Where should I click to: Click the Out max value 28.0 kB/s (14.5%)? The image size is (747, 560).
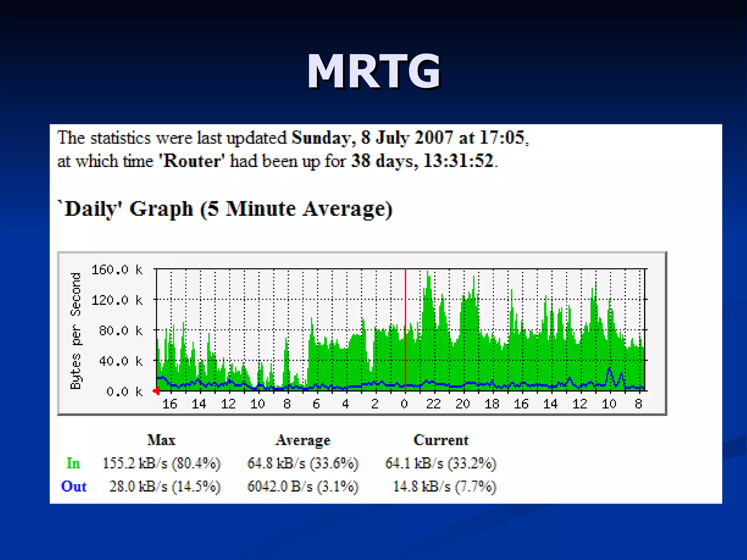coord(165,486)
